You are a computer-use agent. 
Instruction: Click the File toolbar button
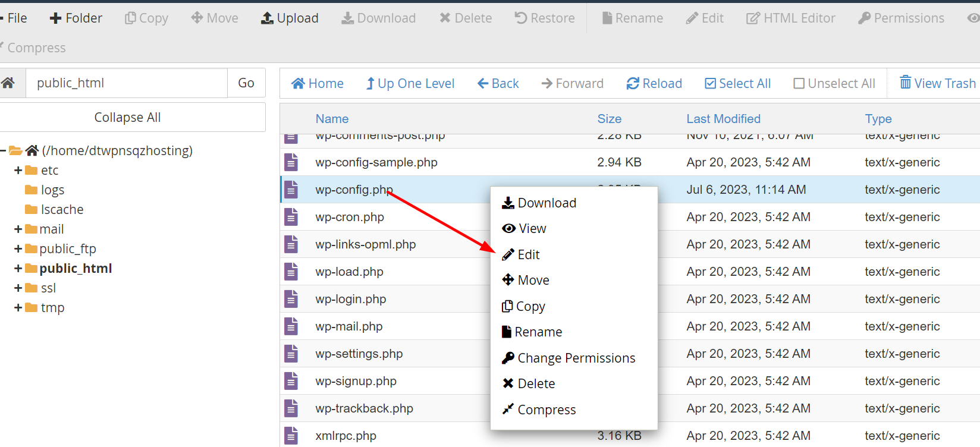14,18
